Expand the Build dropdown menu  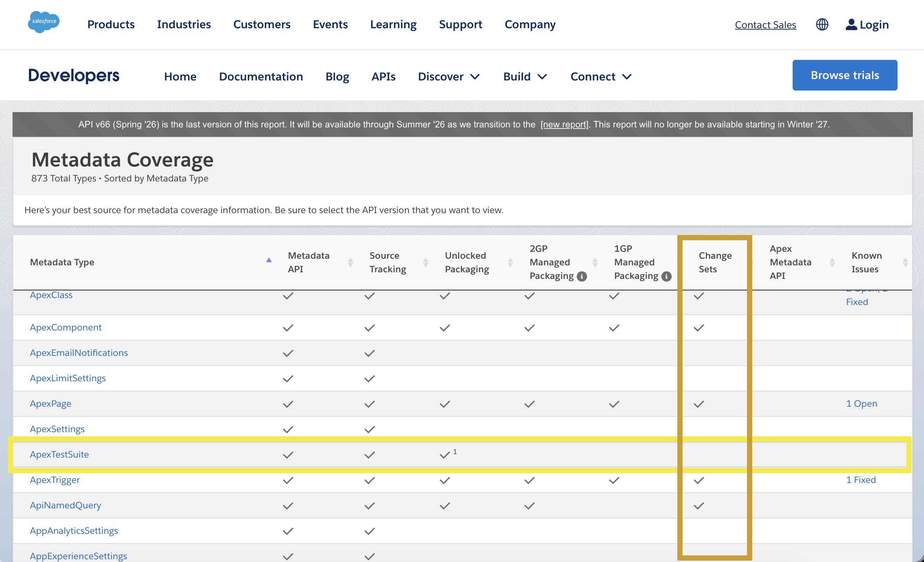click(x=525, y=77)
